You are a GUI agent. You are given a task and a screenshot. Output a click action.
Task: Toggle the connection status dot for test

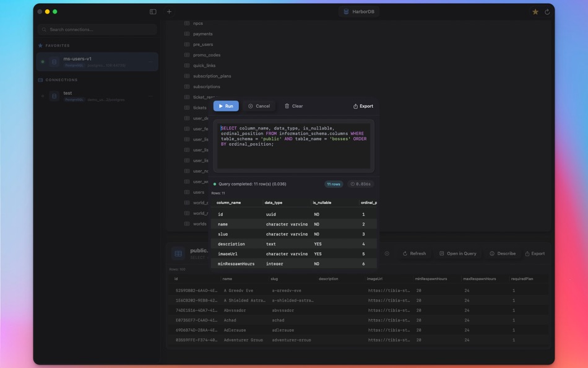(42, 96)
